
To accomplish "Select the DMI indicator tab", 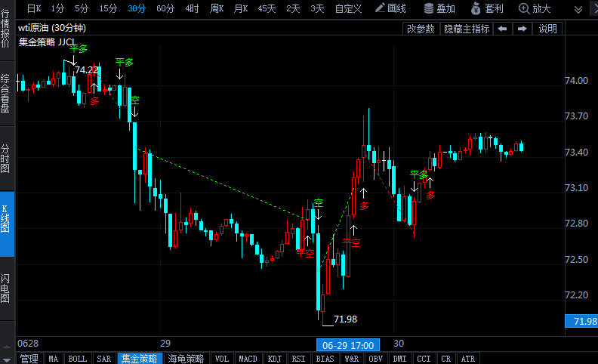I will click(399, 359).
